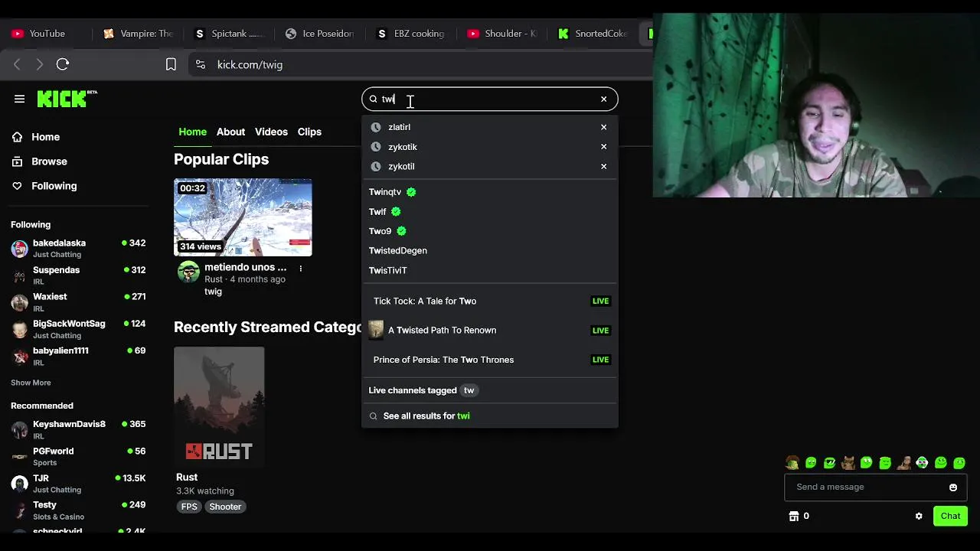This screenshot has height=551, width=980.
Task: Open babyalien1111 followed channel
Action: tap(78, 356)
